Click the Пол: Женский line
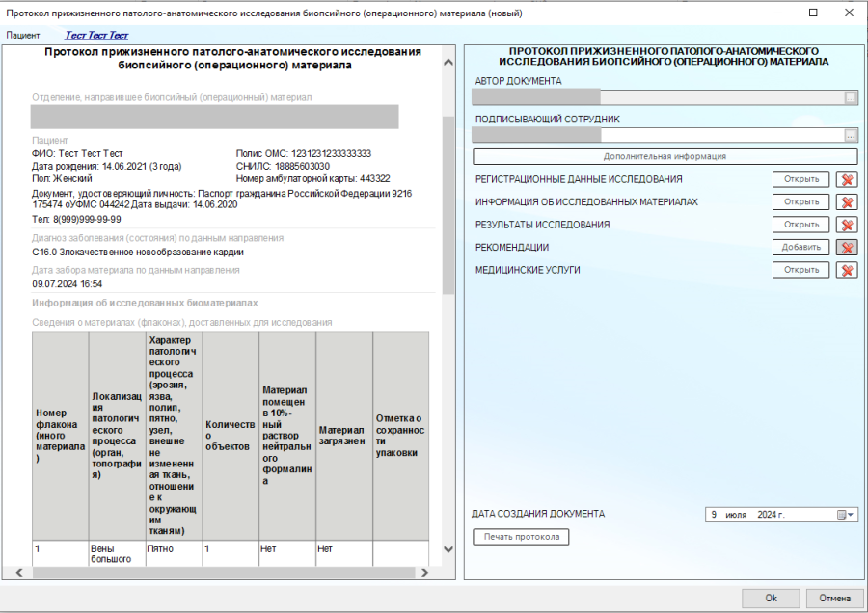The image size is (868, 613). (x=62, y=179)
